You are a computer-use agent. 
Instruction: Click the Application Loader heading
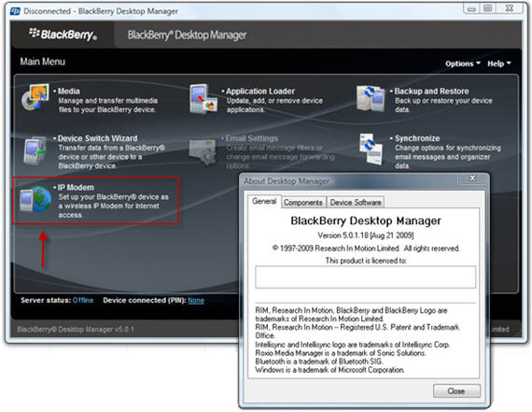click(260, 91)
